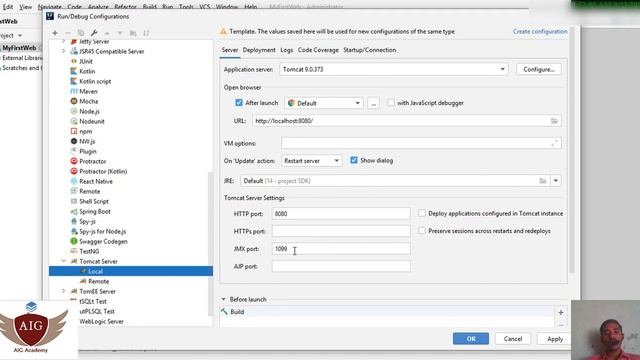640x360 pixels.
Task: Enable with JavaScript debugger checkbox
Action: (x=391, y=102)
